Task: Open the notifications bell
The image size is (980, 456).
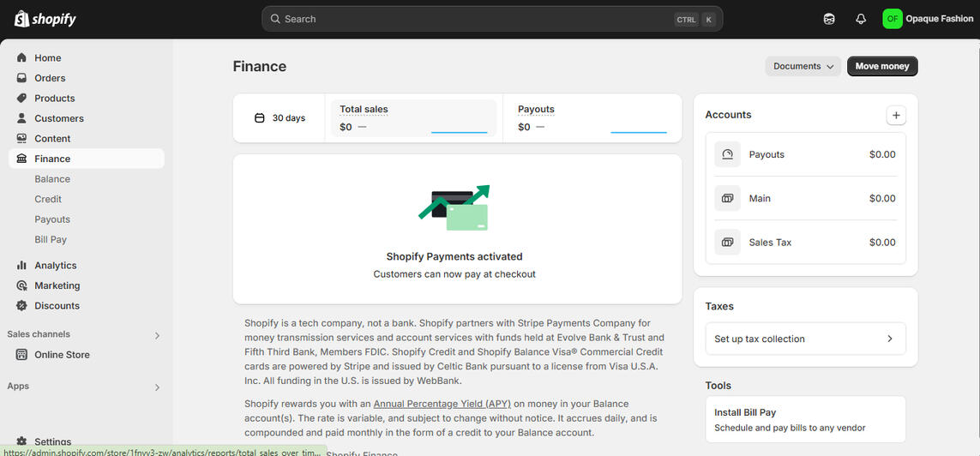Action: [x=861, y=19]
